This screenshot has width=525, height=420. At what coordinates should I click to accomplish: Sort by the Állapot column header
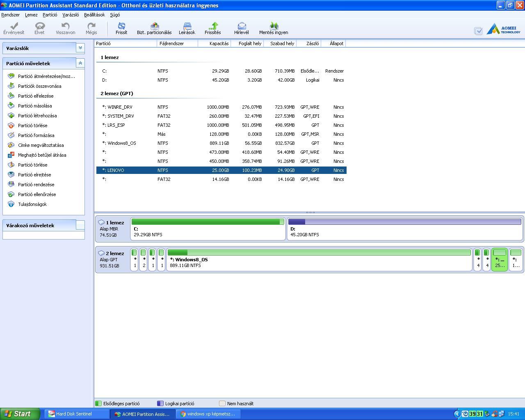pos(333,43)
